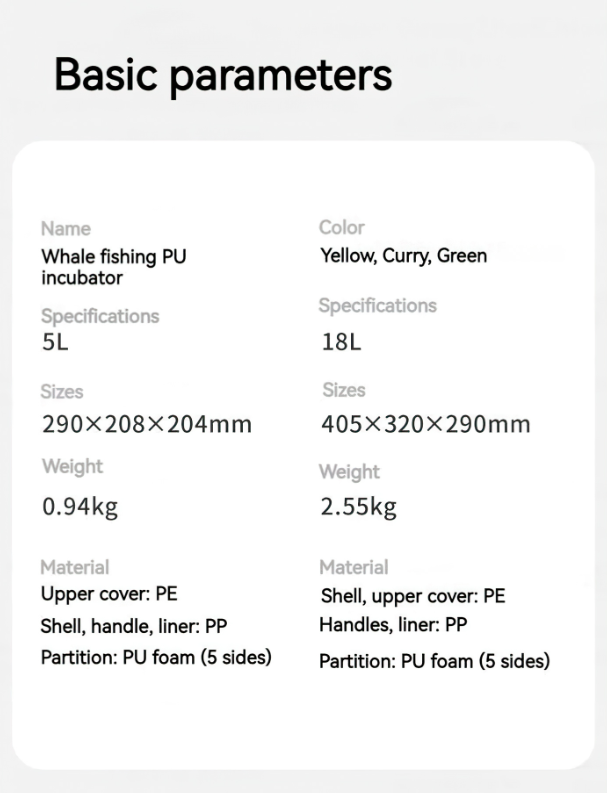Click the Yellow, Curry, Green value
This screenshot has height=793, width=607.
tap(403, 255)
